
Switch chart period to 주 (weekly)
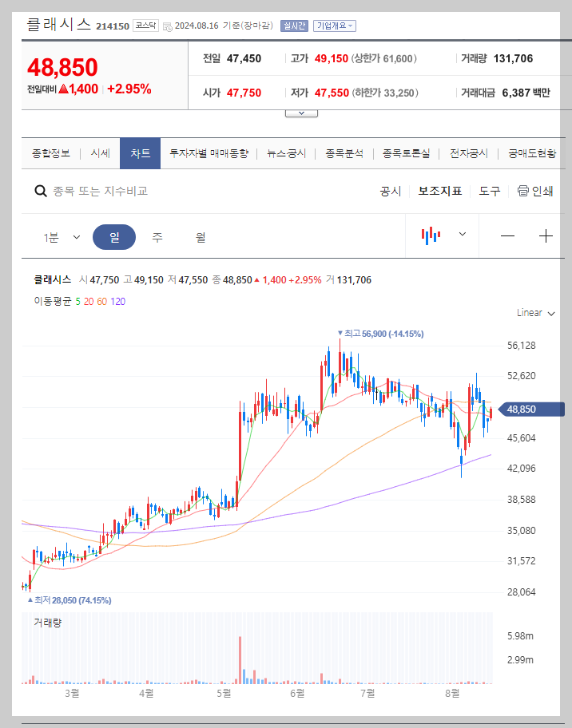click(x=157, y=236)
